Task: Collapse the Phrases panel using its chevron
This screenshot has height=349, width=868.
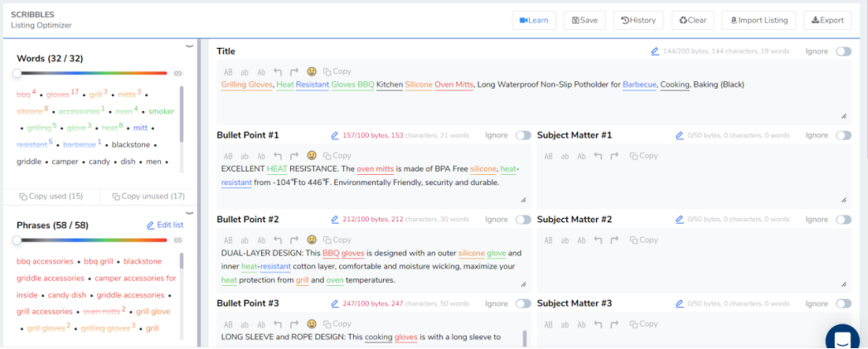Action: (189, 212)
